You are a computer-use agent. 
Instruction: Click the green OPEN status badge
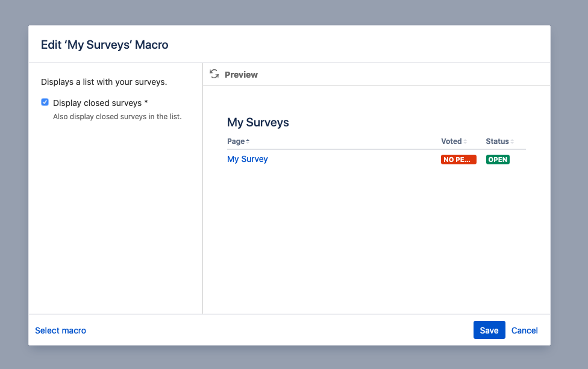(x=498, y=160)
